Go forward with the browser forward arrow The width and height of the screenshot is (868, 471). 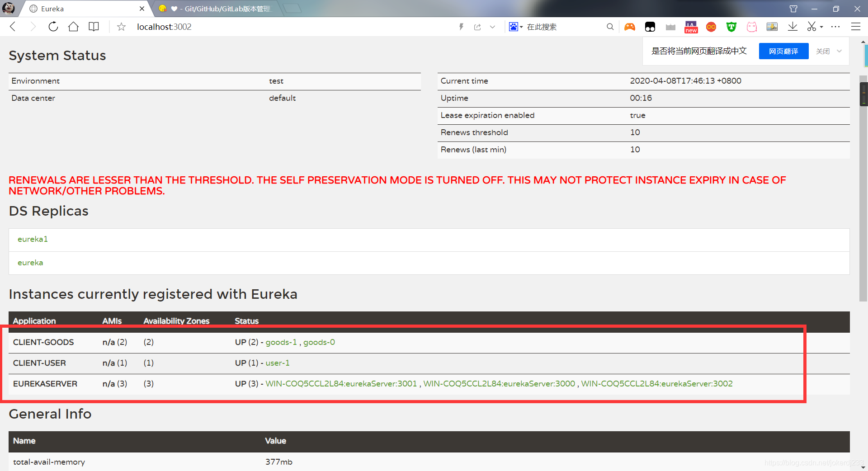33,27
